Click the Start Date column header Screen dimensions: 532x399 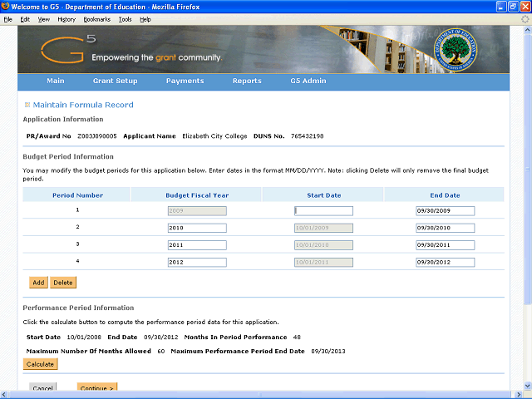(x=324, y=195)
